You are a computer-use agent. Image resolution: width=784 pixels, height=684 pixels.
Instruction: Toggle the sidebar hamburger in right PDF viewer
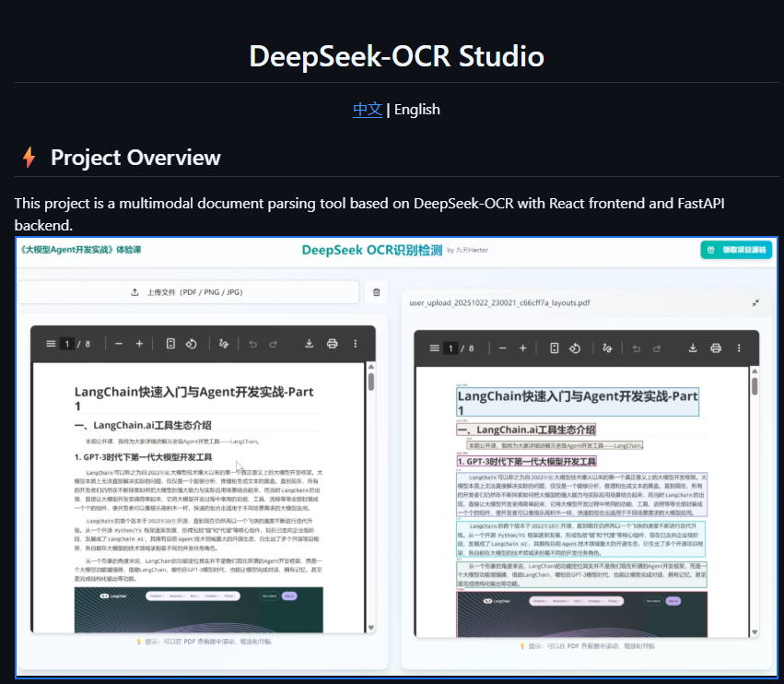point(434,348)
